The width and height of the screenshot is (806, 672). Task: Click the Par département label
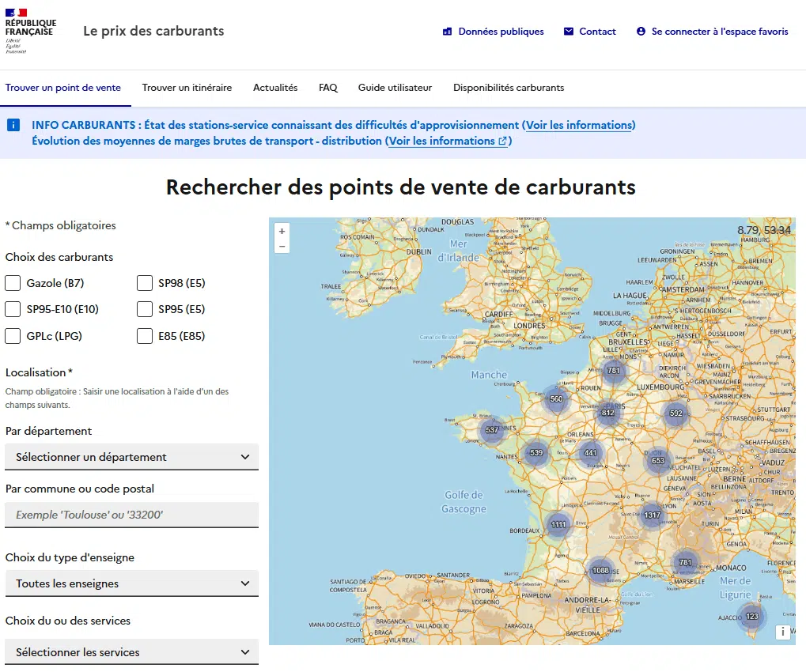click(49, 431)
